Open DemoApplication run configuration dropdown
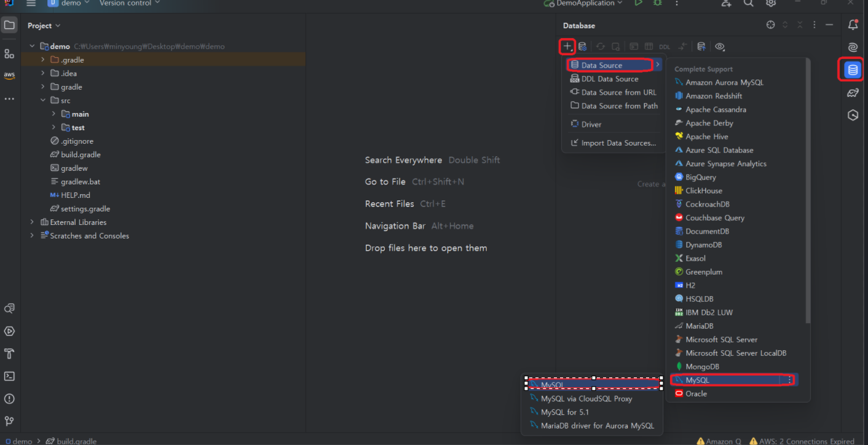This screenshot has height=445, width=868. pos(583,3)
